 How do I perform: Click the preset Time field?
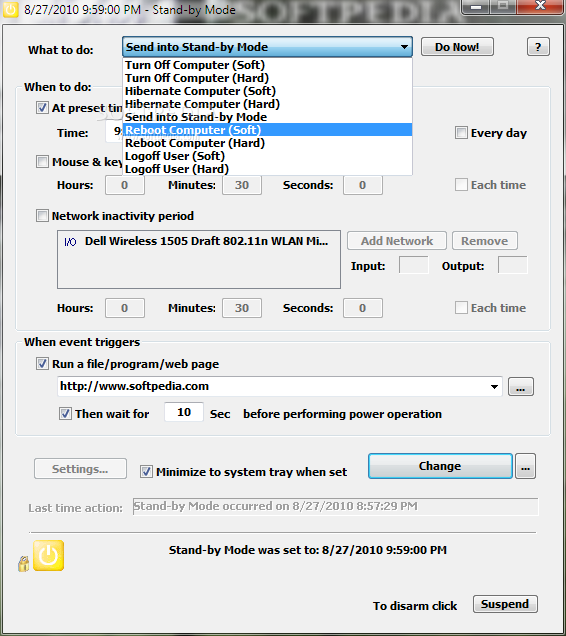pos(114,132)
